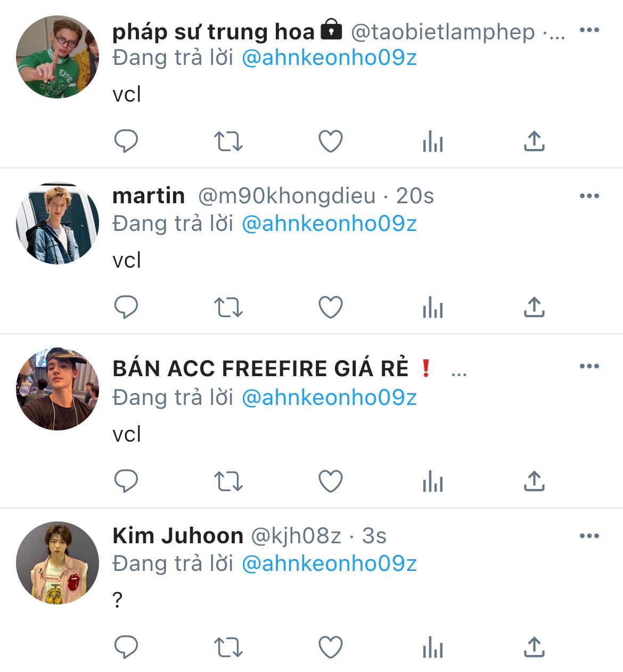The height and width of the screenshot is (672, 623).
Task: Open Kim Juhoon's profile name link
Action: point(178,536)
